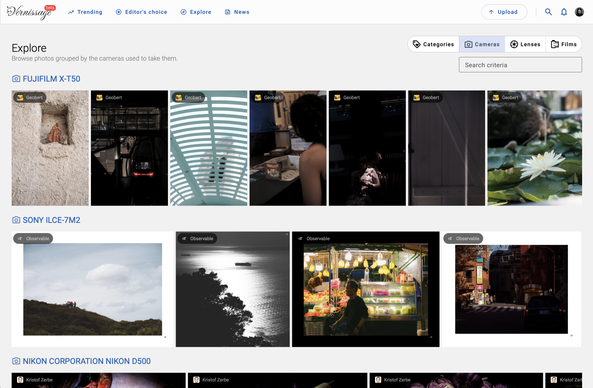Click the camera icon beside SONY ILCE-7M2
This screenshot has width=593, height=388.
[16, 220]
